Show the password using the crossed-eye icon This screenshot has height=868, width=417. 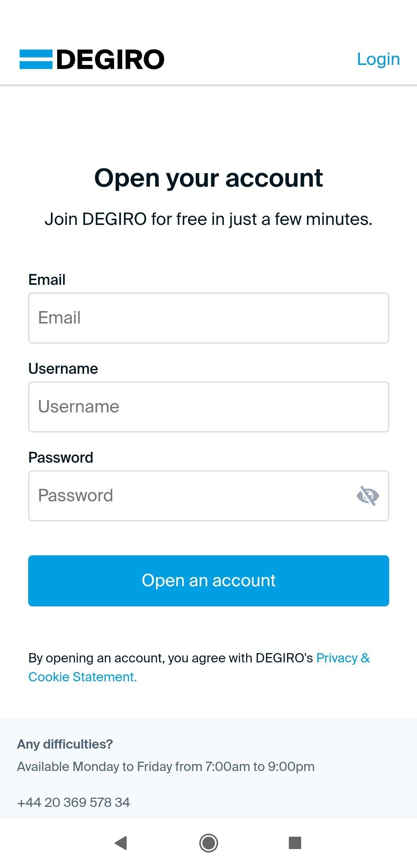click(x=368, y=496)
